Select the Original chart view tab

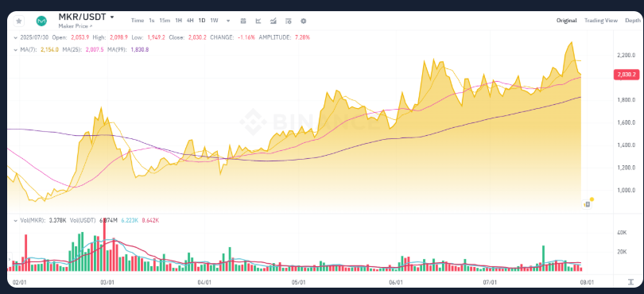pos(567,21)
